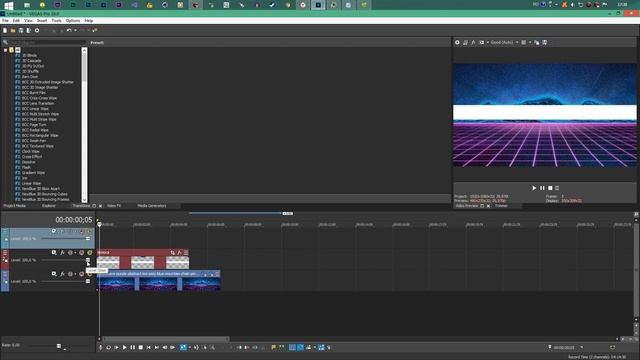Image resolution: width=640 pixels, height=360 pixels.
Task: Switch to the Explorer tab
Action: click(49, 206)
